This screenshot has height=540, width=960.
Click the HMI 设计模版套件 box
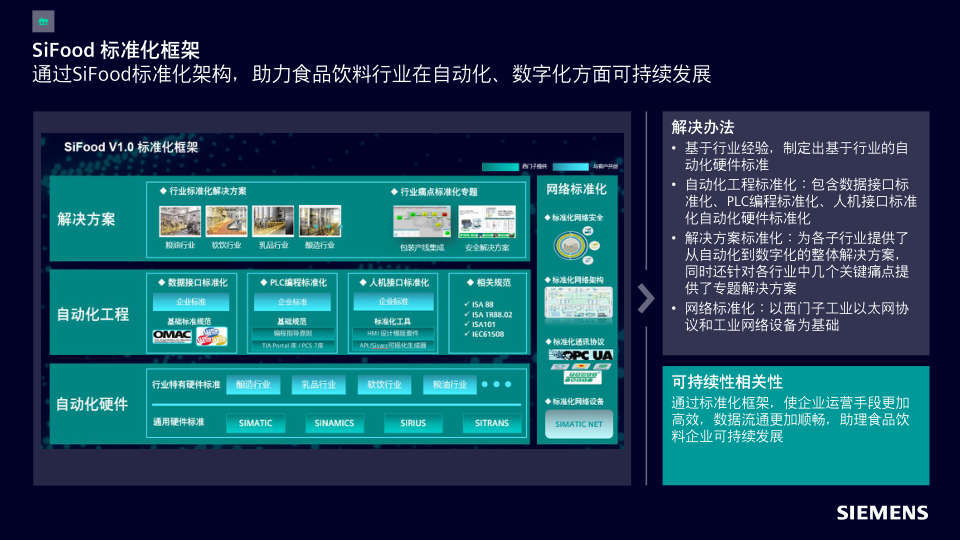(x=393, y=334)
